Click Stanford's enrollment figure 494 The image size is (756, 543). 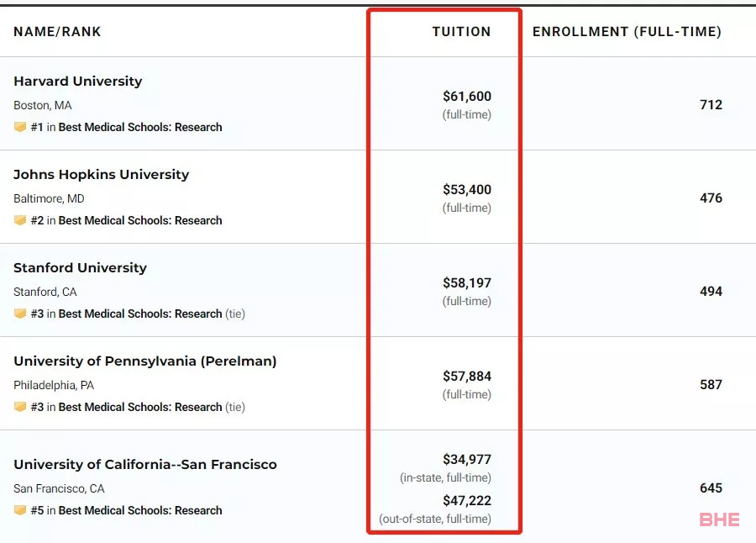click(711, 292)
